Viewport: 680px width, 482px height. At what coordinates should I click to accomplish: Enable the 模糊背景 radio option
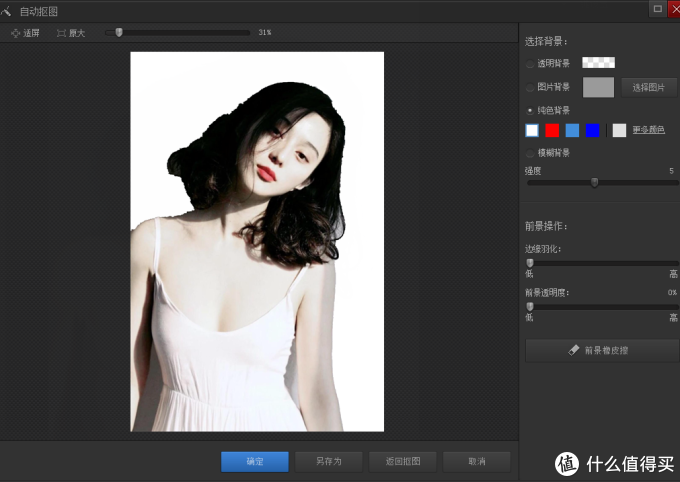tap(530, 153)
